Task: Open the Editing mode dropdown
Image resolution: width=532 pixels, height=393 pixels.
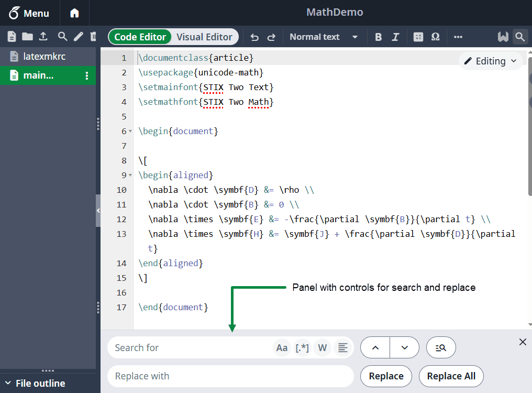Action: click(491, 61)
